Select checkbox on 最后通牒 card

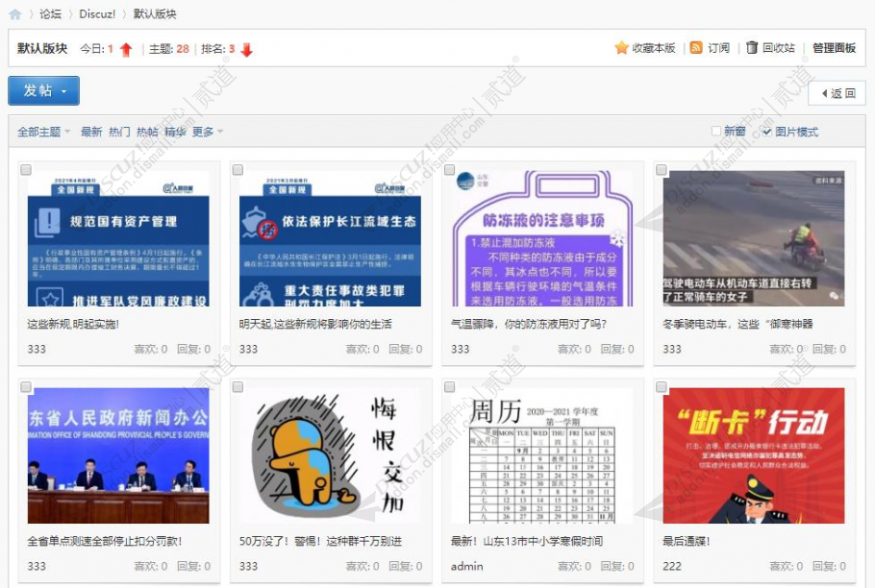coord(662,387)
